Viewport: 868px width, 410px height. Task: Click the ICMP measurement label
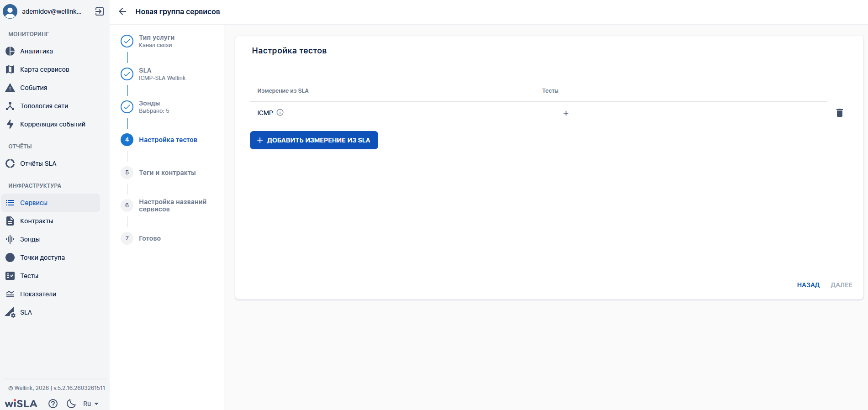tap(265, 113)
